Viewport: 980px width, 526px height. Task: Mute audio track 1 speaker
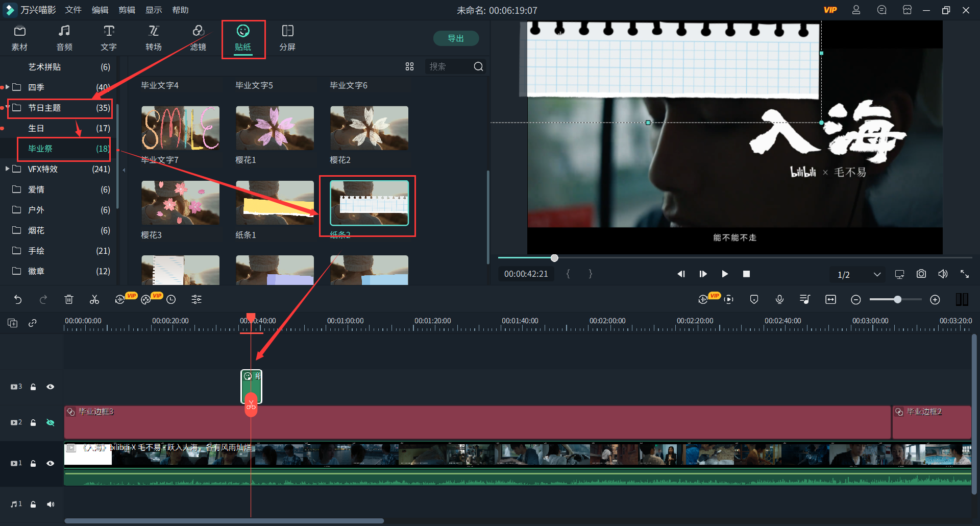click(x=51, y=505)
